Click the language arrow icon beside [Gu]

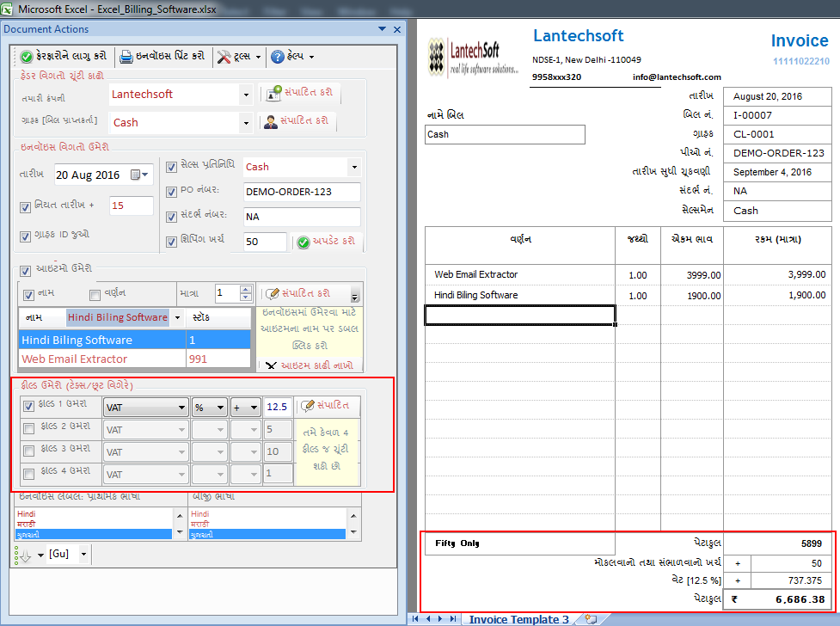(x=23, y=555)
